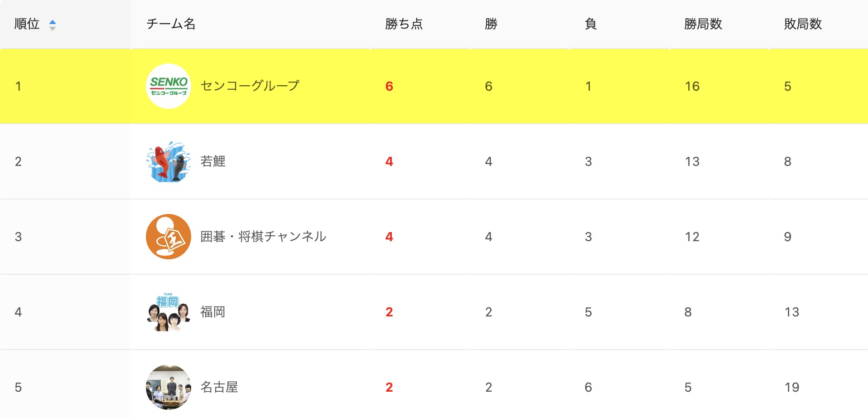The height and width of the screenshot is (418, 868).
Task: Open the 若鯉 team name
Action: [x=213, y=161]
